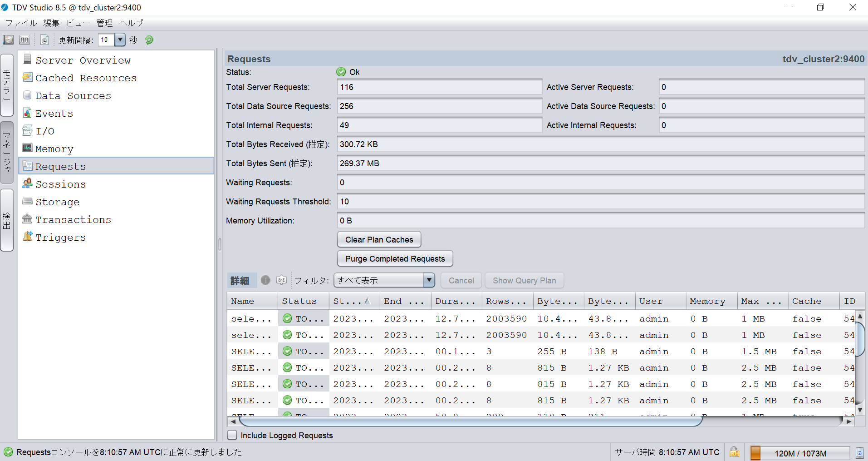Click the Active Server Requests field
The height and width of the screenshot is (461, 868).
click(x=761, y=87)
